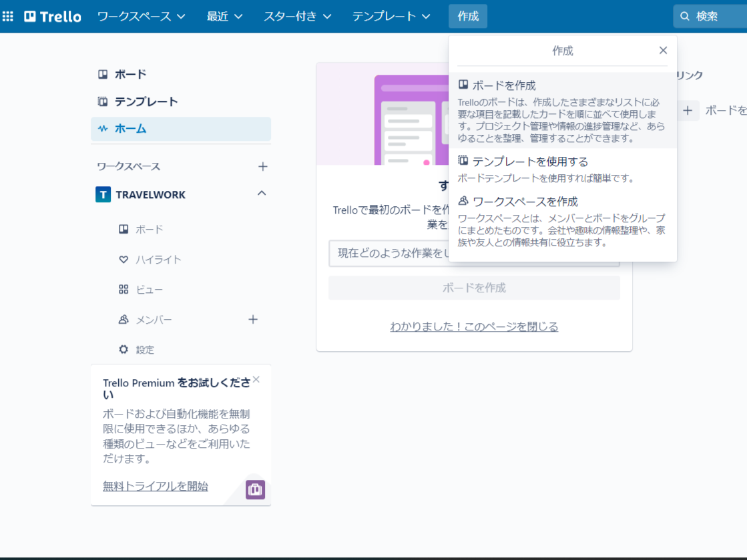Image resolution: width=747 pixels, height=560 pixels.
Task: Click the grey ボードを作成 button
Action: click(x=474, y=288)
